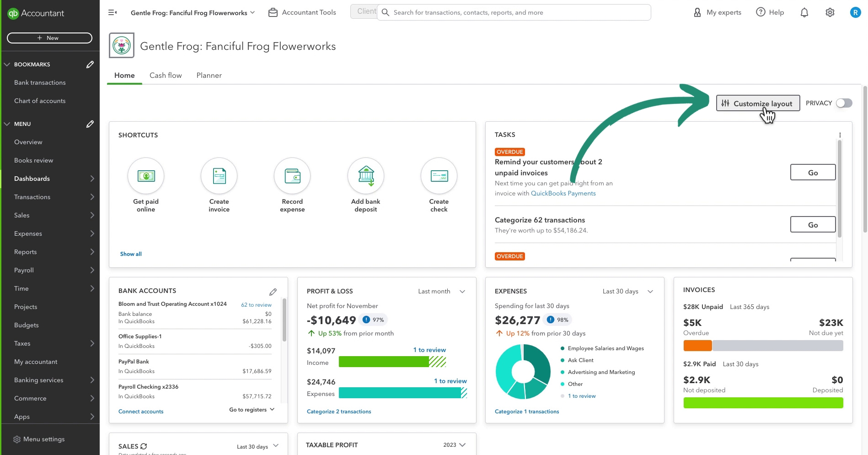Image resolution: width=868 pixels, height=455 pixels.
Task: Click the Record expense shortcut icon
Action: click(x=292, y=176)
